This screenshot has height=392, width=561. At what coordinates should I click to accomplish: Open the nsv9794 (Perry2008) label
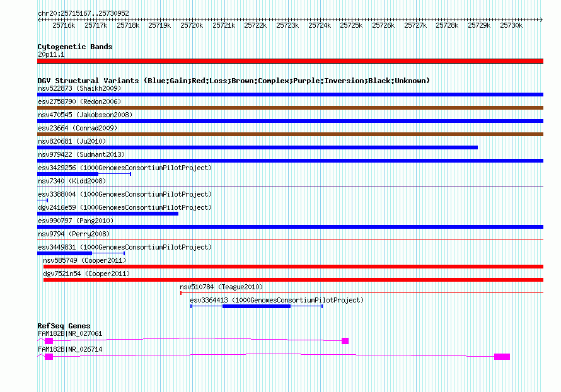tap(74, 234)
